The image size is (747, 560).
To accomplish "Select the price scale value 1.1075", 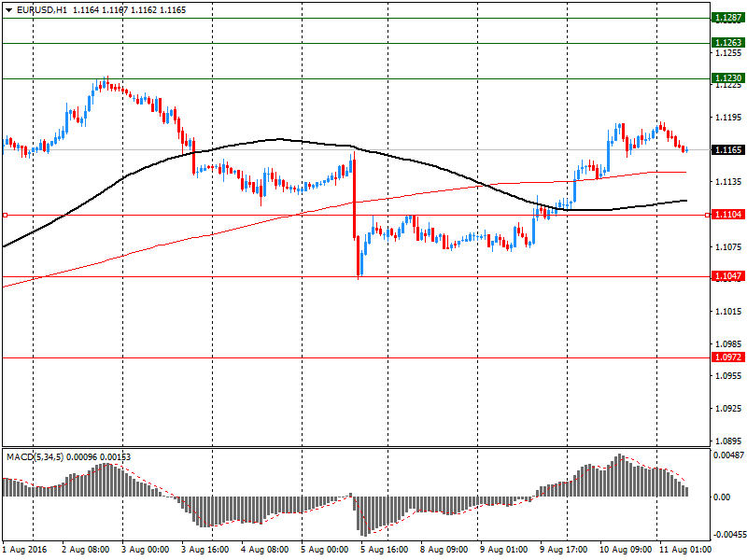I will pyautogui.click(x=728, y=246).
